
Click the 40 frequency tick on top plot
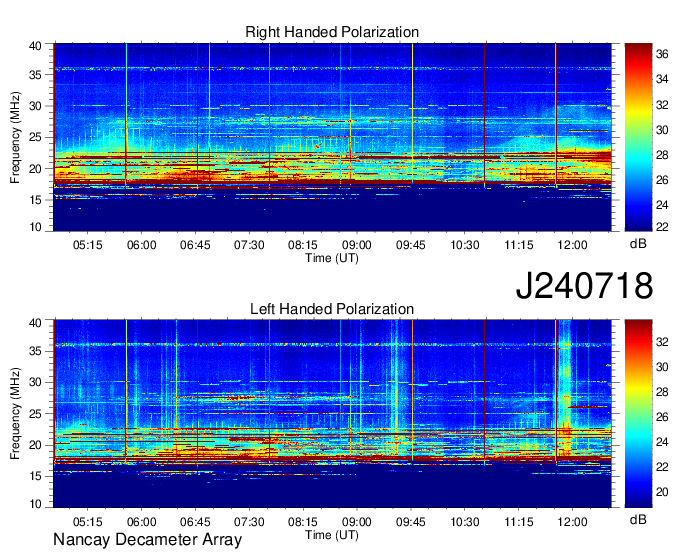35,46
